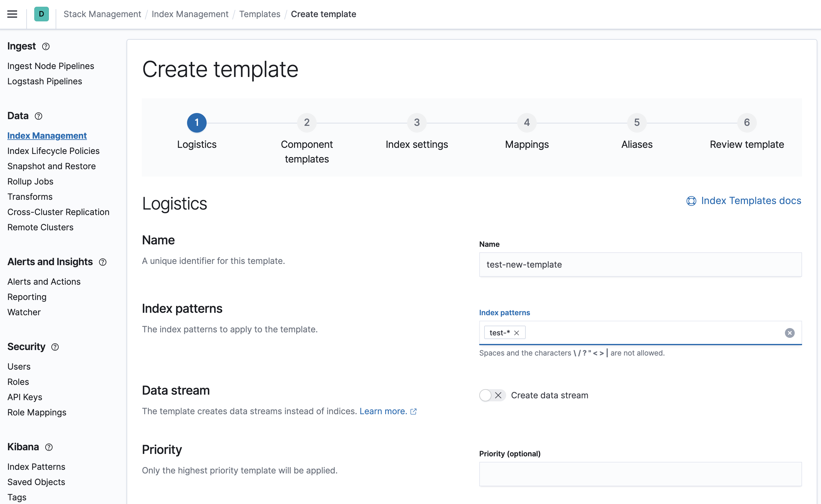Remove the test-* index pattern badge
The height and width of the screenshot is (504, 821).
point(517,333)
